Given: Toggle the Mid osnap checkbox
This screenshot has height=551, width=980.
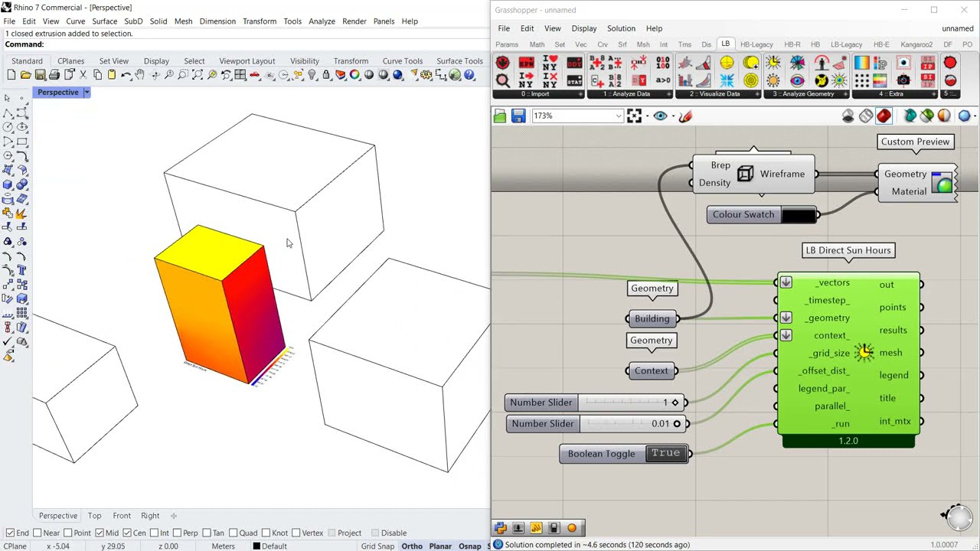Looking at the screenshot, I should point(100,533).
